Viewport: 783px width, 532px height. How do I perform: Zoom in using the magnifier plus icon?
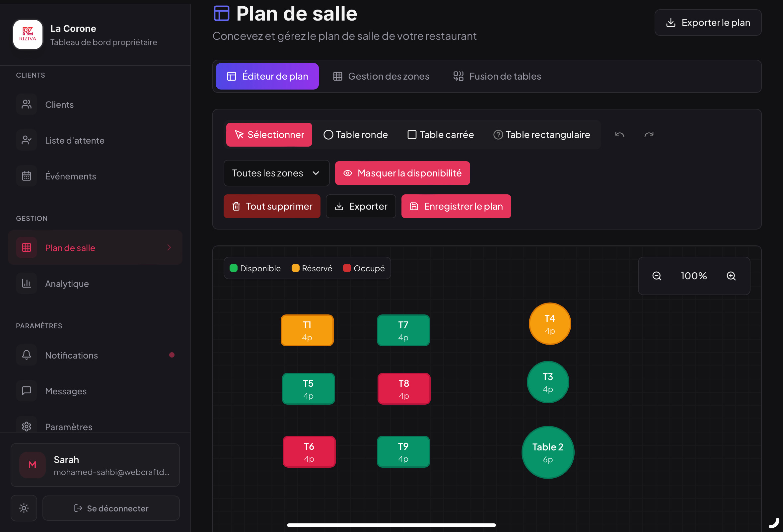click(731, 276)
